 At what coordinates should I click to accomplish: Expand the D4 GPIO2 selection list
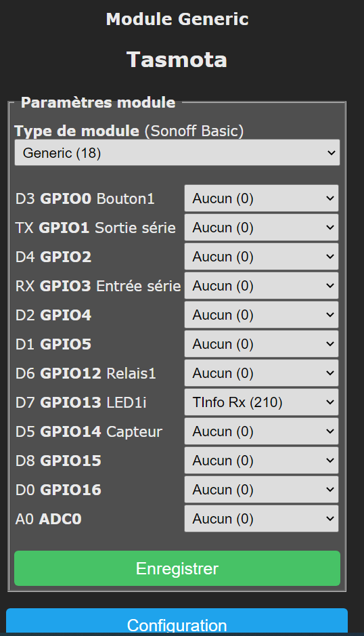click(x=261, y=257)
